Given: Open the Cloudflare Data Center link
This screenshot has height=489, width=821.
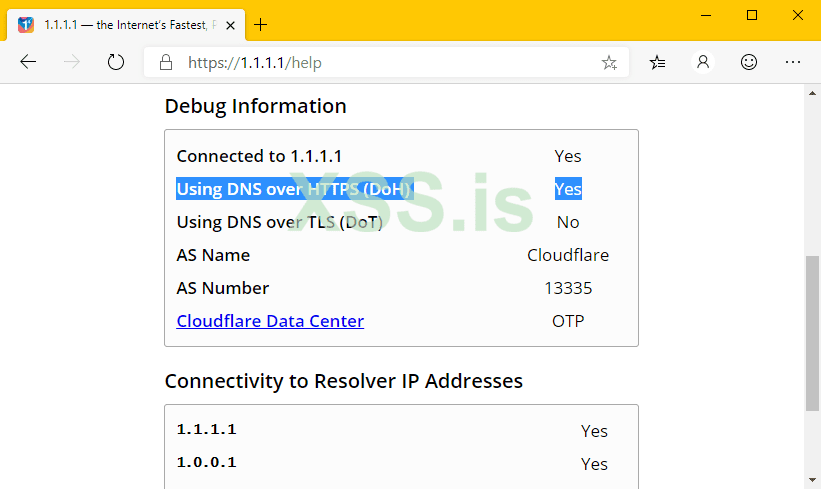Looking at the screenshot, I should point(270,321).
